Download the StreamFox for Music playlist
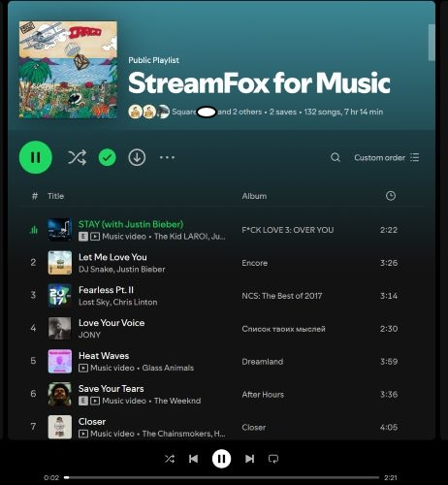 click(x=137, y=157)
